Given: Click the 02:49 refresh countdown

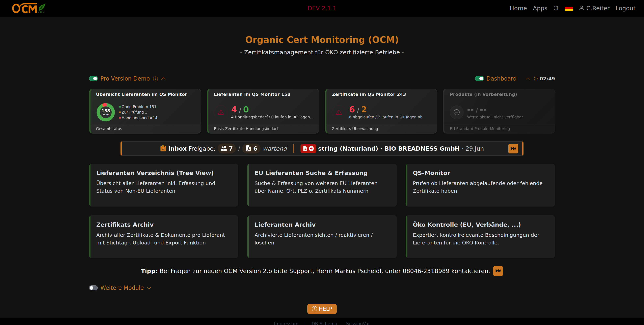Looking at the screenshot, I should (547, 79).
